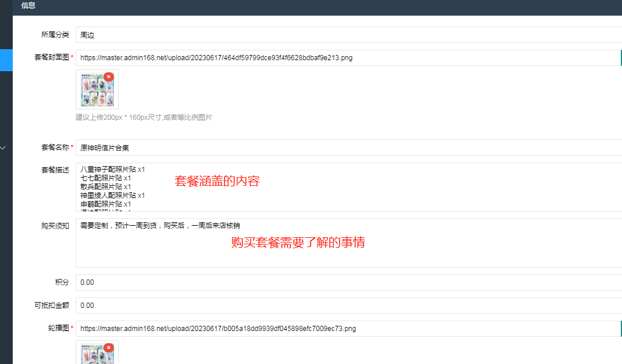The width and height of the screenshot is (622, 364).
Task: Click the 套餐封面图 label
Action: click(x=51, y=57)
